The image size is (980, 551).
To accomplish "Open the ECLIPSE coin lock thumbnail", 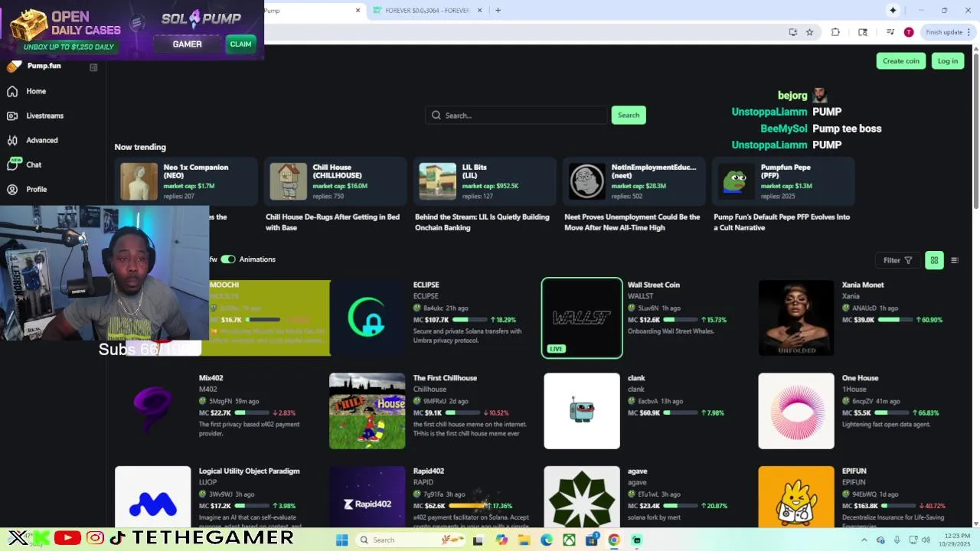I will [367, 318].
